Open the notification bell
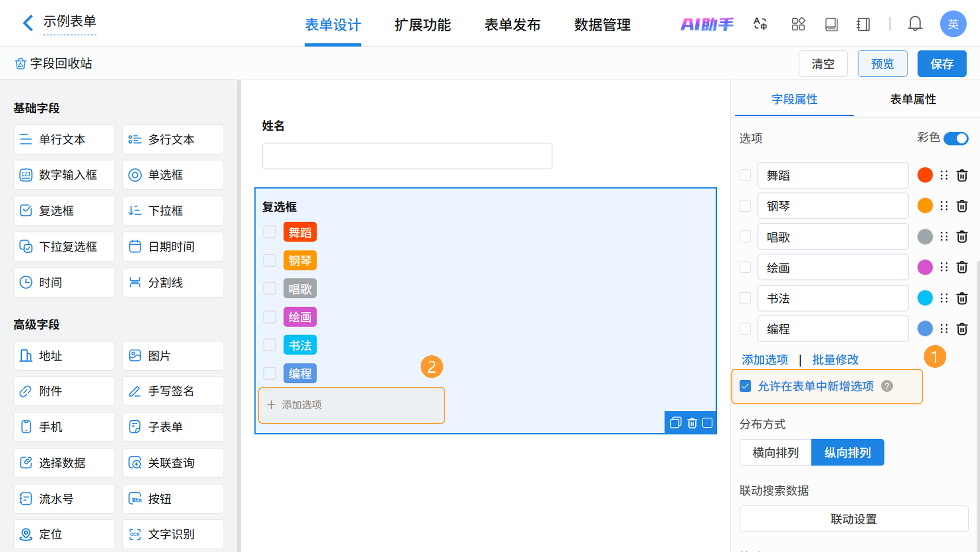 915,24
